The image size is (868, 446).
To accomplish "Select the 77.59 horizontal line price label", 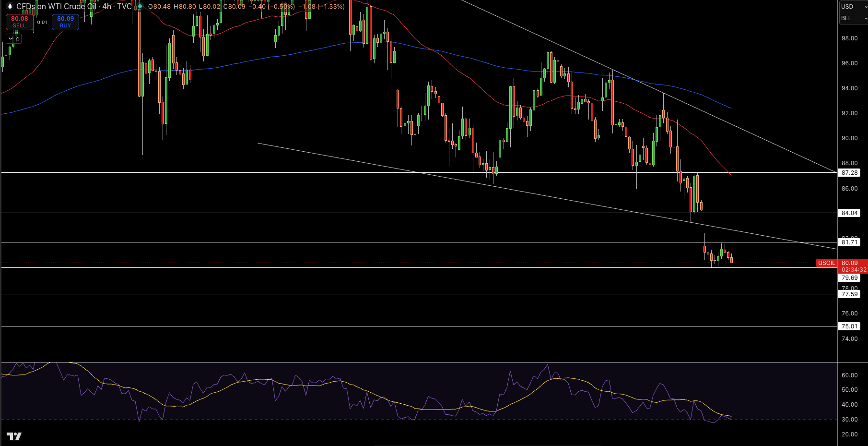I will 849,294.
